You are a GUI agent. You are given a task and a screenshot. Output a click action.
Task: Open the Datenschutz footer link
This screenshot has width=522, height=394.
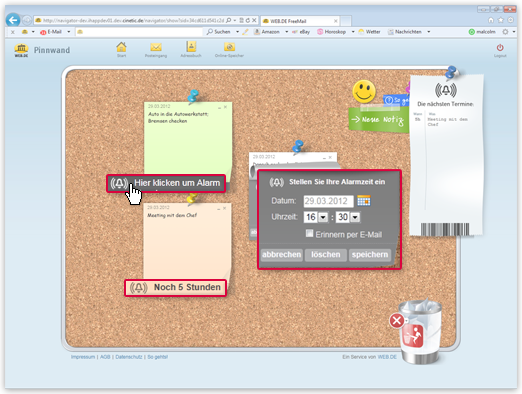[x=129, y=357]
